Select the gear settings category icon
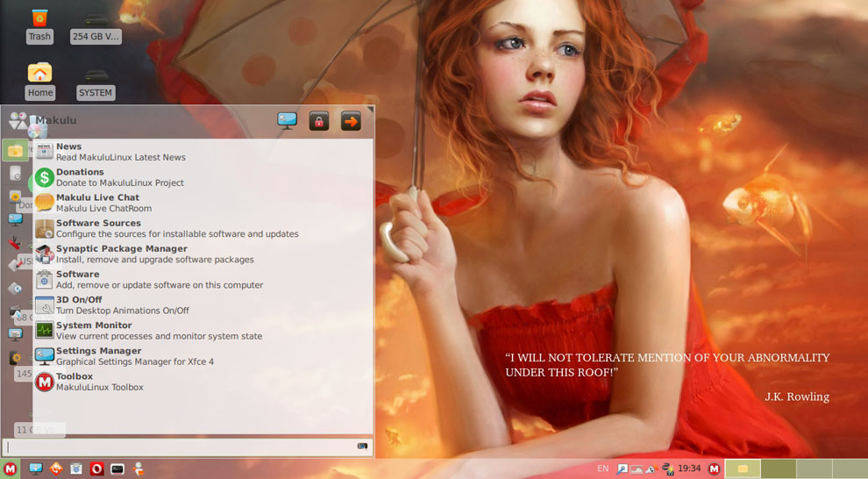Viewport: 868px width, 479px height. click(16, 358)
